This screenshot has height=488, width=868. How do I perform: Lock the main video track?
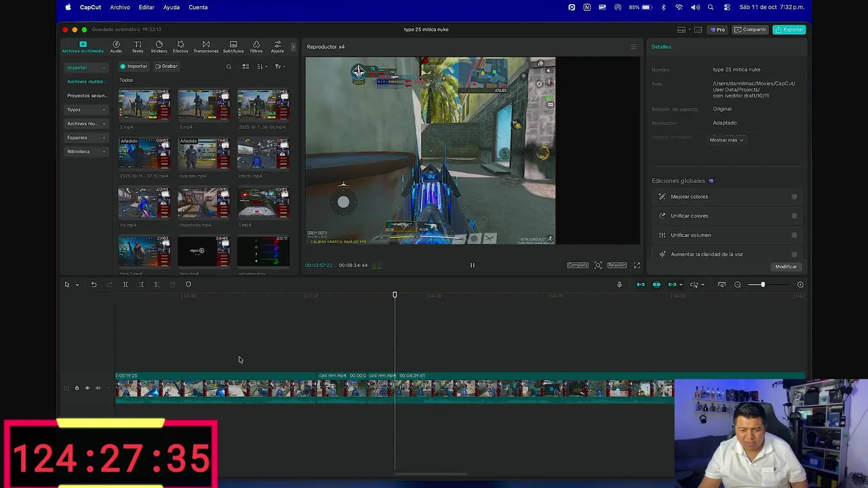[x=77, y=388]
